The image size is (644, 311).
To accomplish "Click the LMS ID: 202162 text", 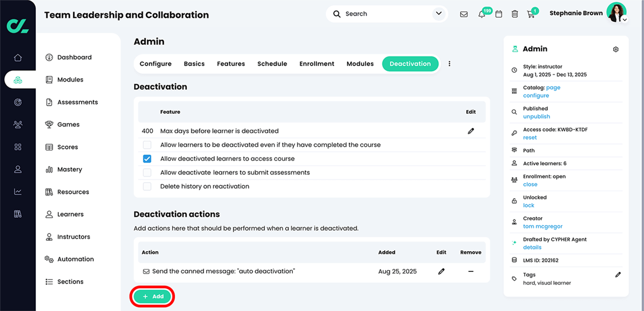I will (541, 260).
